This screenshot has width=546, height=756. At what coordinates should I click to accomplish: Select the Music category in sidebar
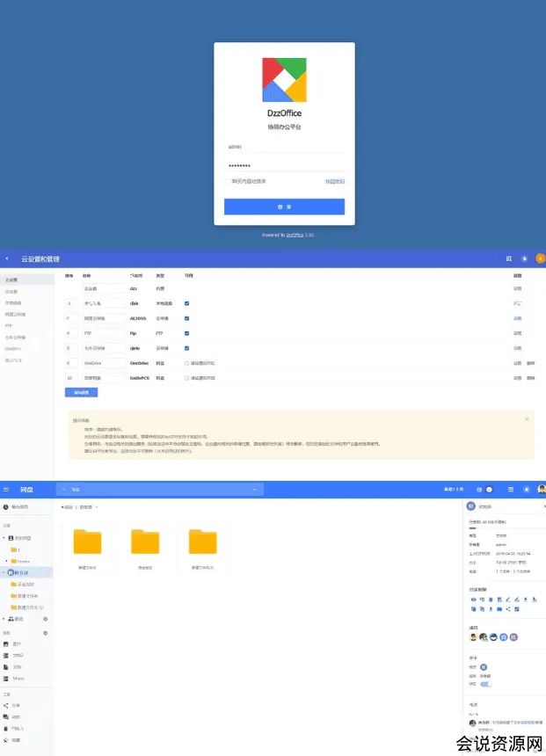click(18, 679)
